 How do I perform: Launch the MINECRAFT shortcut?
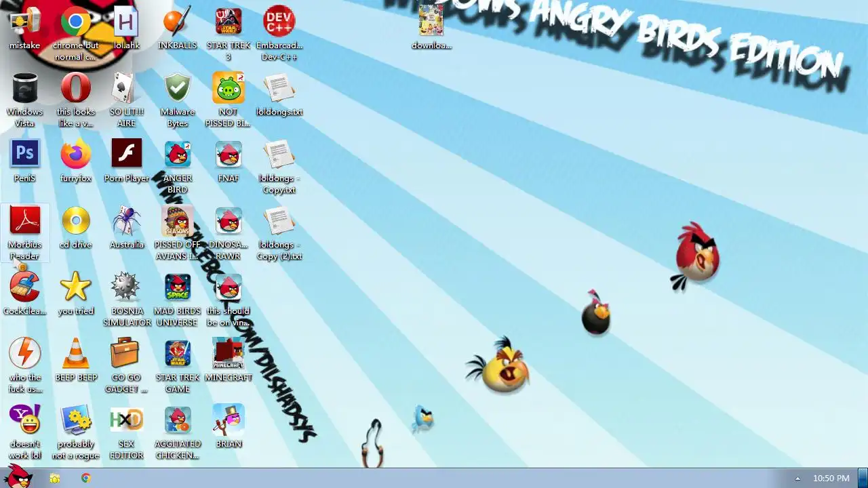[229, 361]
